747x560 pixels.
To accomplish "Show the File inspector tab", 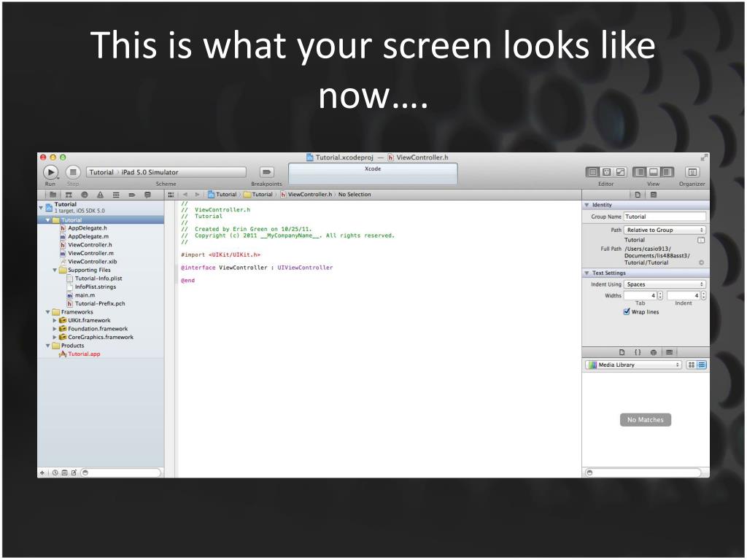I will point(638,195).
